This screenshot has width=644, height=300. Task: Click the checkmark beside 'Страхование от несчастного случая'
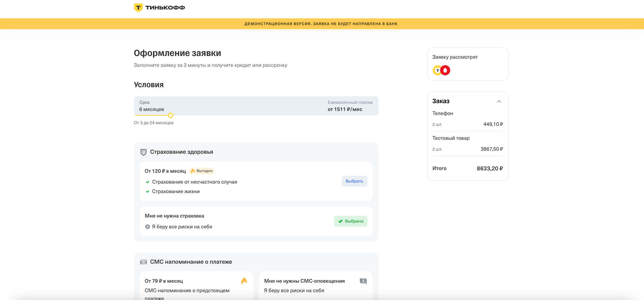[148, 182]
